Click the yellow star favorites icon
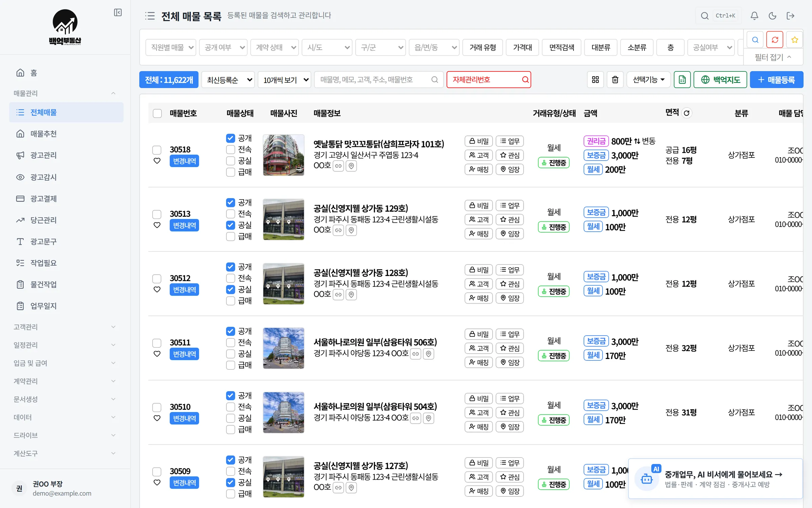 pyautogui.click(x=794, y=40)
